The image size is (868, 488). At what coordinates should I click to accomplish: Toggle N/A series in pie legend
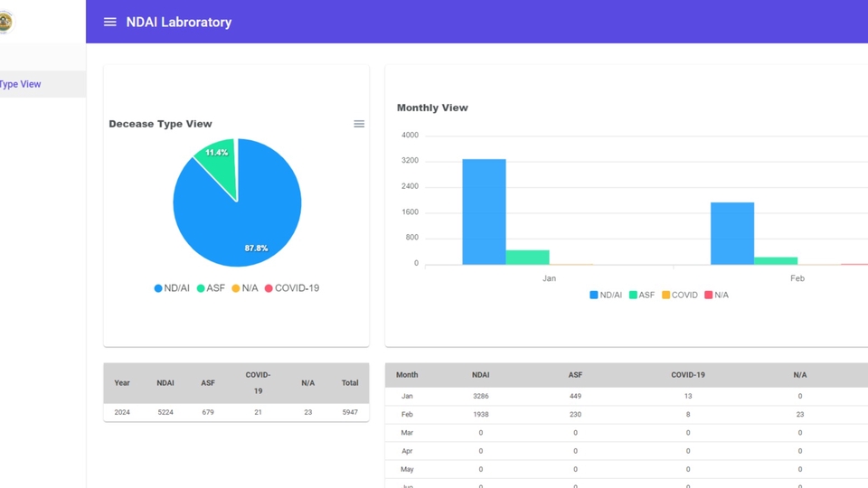(x=245, y=288)
